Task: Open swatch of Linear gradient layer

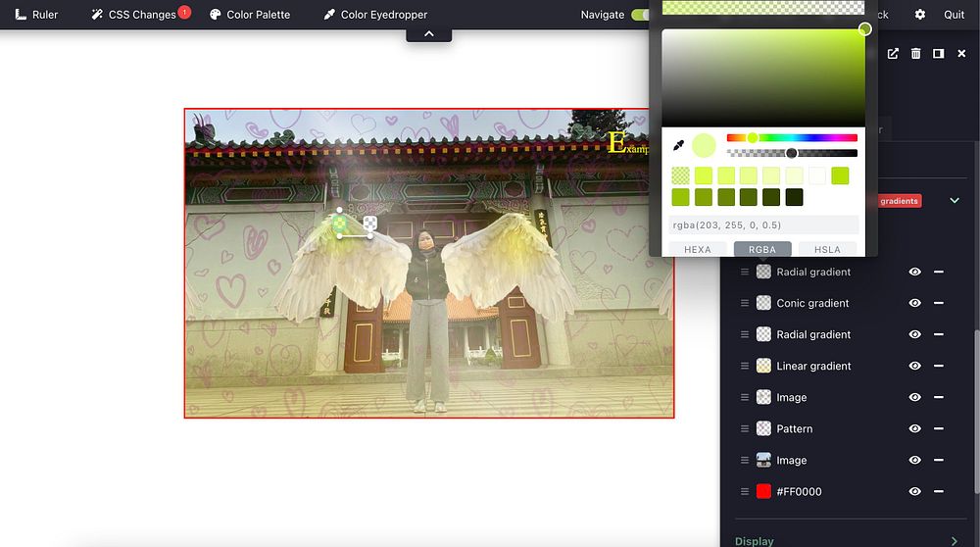Action: point(763,366)
